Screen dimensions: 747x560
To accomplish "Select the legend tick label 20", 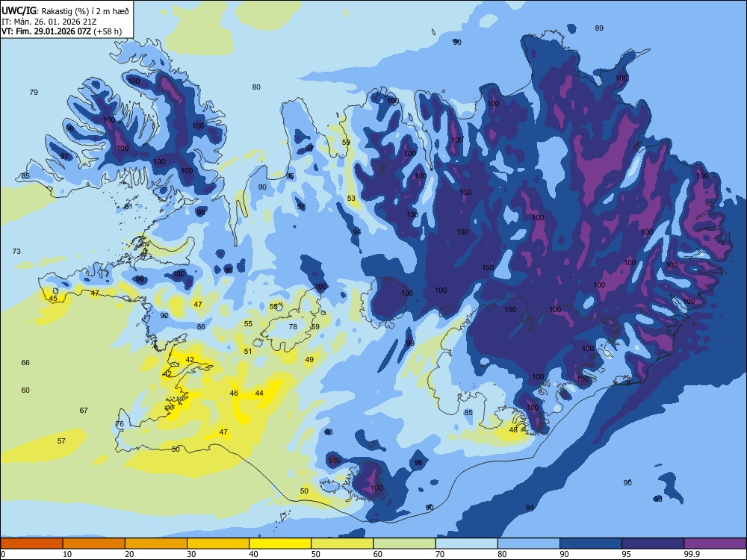I will pos(129,554).
